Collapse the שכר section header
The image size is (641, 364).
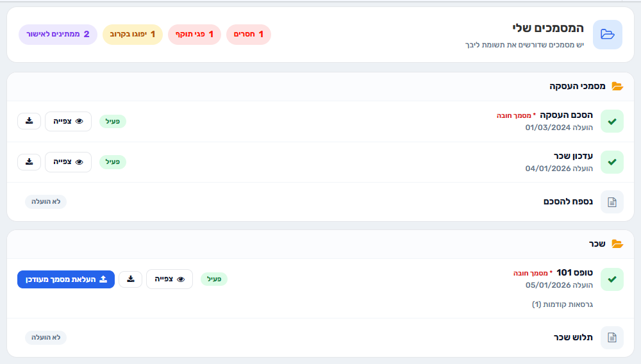pyautogui.click(x=320, y=244)
